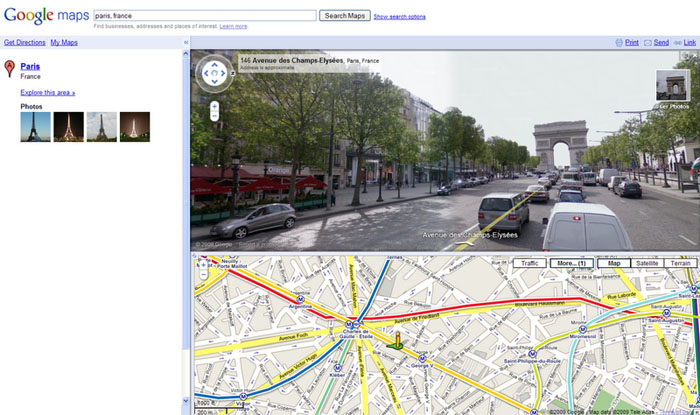Viewport: 700px width, 415px height.
Task: Switch to the Satellite view tab
Action: coord(647,263)
